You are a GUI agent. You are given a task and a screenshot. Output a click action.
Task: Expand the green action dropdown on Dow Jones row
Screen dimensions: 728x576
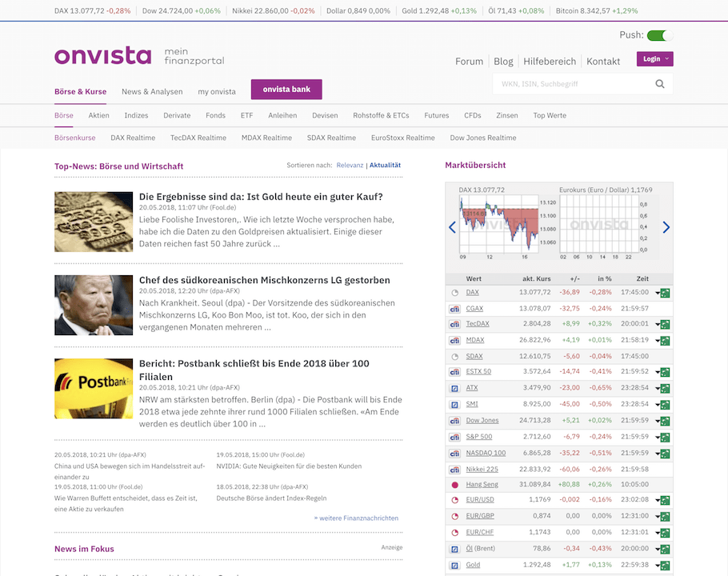click(x=663, y=421)
